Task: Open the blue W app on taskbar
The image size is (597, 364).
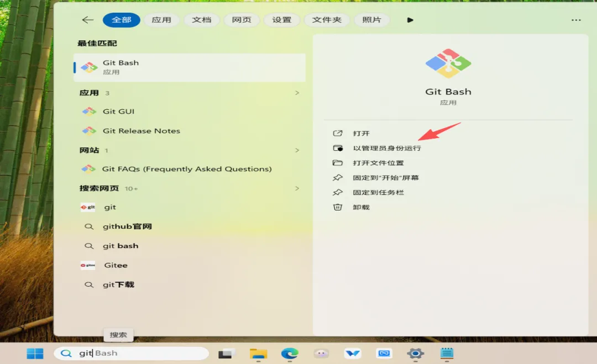Action: click(353, 354)
